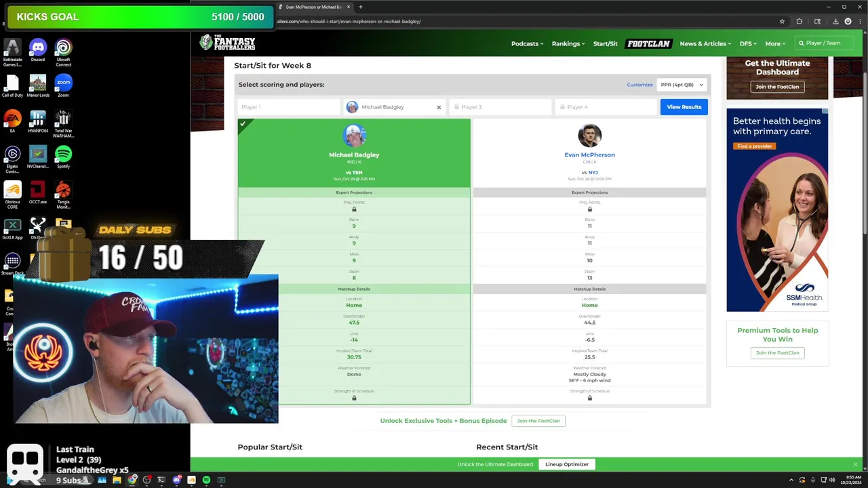Click the Player 4 input field
868x488 pixels.
tap(606, 107)
